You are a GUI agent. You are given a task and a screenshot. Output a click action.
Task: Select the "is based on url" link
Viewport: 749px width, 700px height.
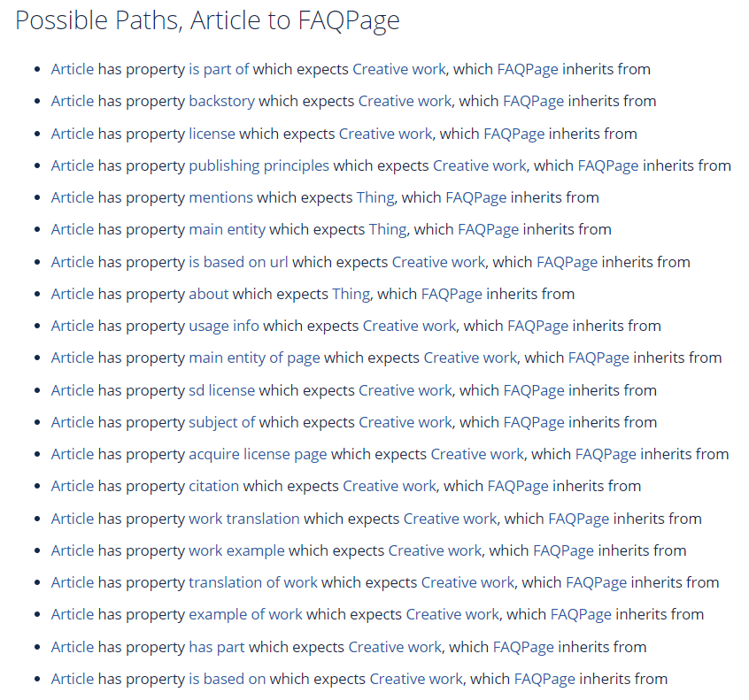pos(238,262)
